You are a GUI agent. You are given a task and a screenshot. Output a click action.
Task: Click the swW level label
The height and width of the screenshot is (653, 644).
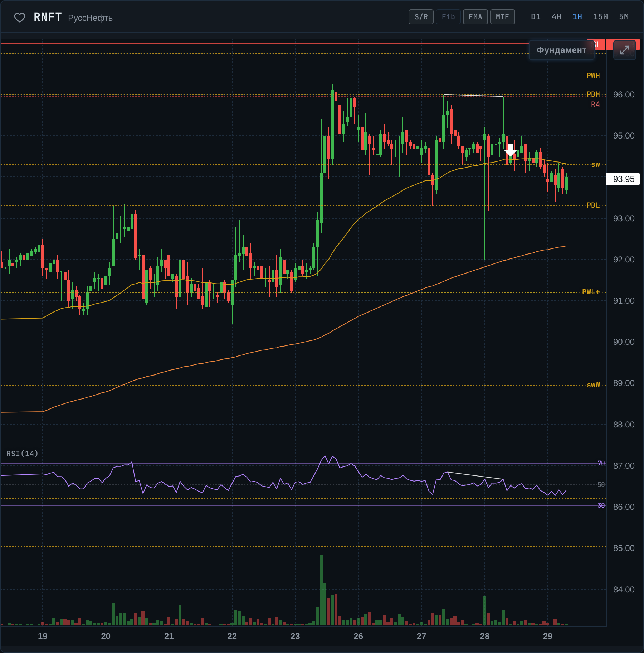tap(593, 385)
